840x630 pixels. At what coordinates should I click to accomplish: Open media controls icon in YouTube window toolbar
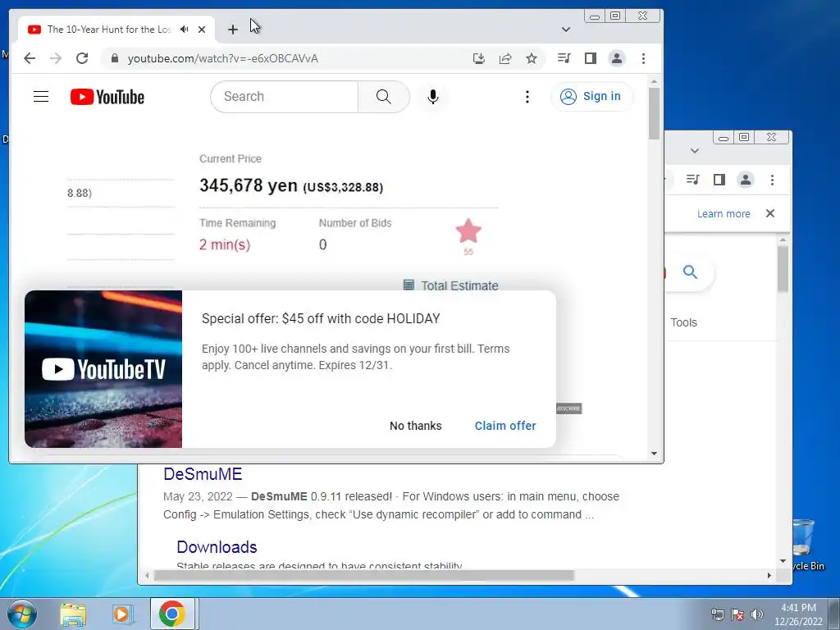click(x=564, y=58)
